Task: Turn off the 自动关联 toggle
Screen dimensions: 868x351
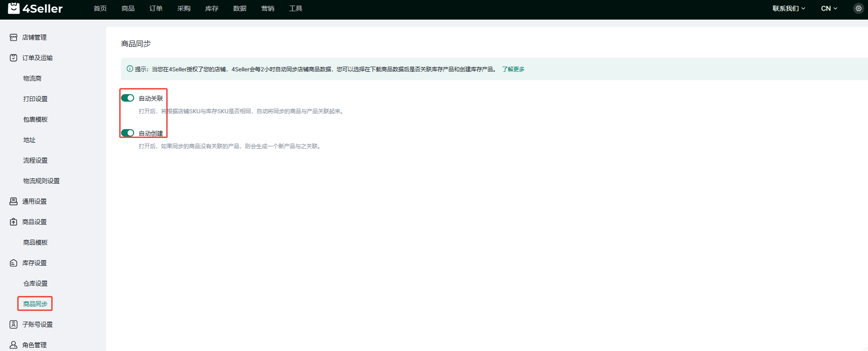Action: click(128, 98)
